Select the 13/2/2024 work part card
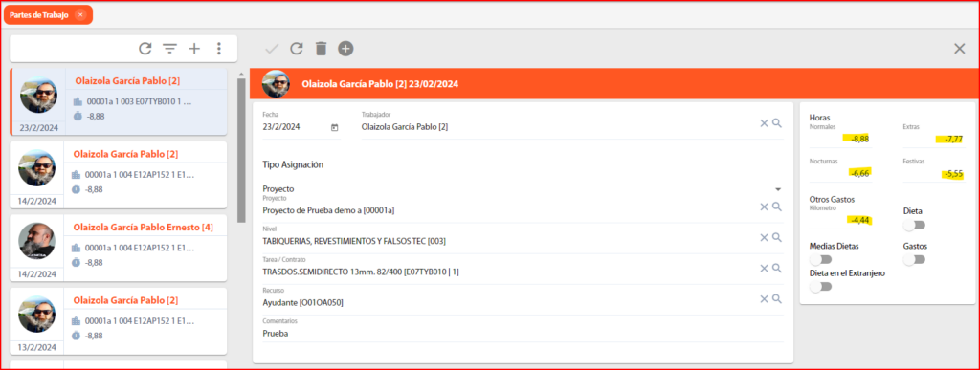The width and height of the screenshot is (980, 370). coord(119,320)
